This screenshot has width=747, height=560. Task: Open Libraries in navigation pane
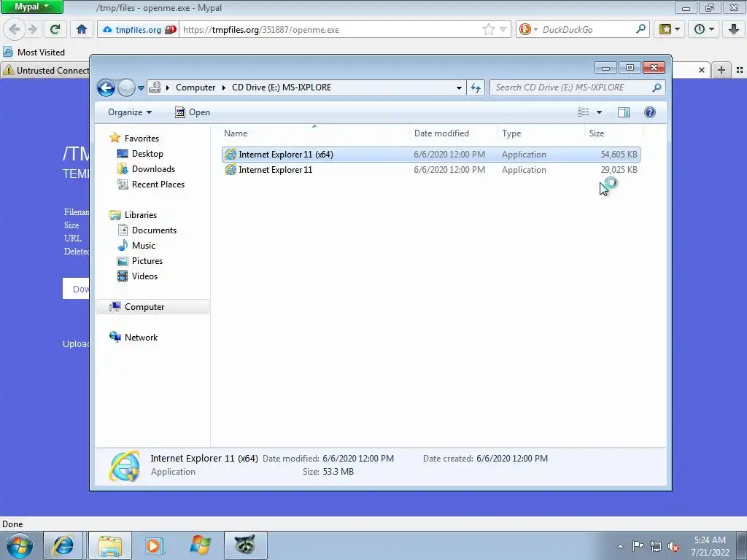tap(140, 215)
